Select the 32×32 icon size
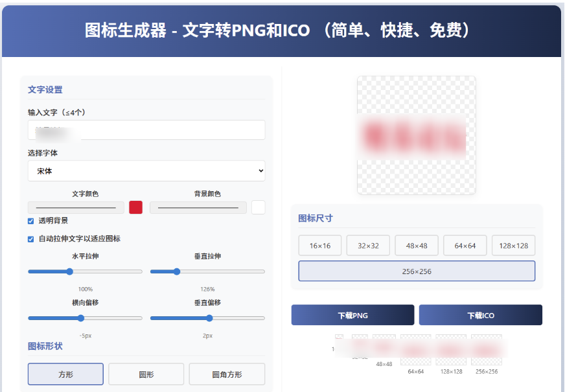Screen dimensions: 565x392 (368, 245)
